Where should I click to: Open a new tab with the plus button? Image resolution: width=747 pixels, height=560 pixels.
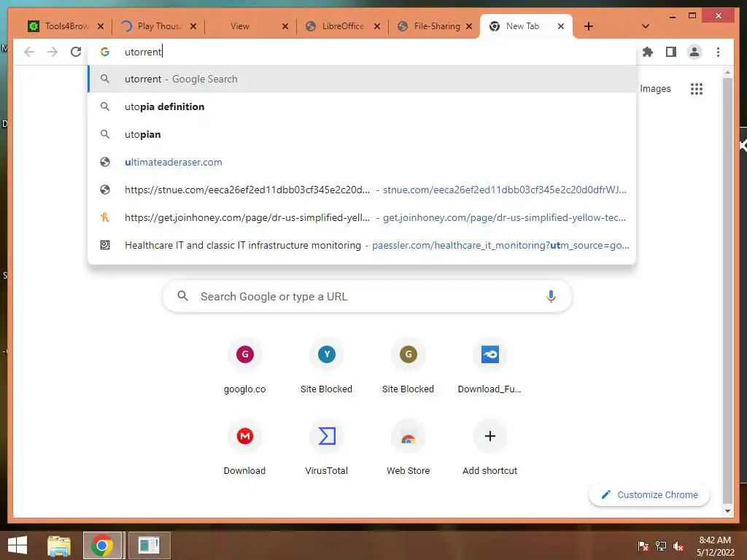(x=589, y=26)
